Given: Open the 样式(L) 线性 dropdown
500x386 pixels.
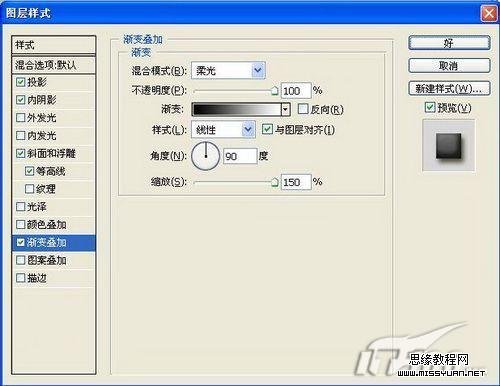Looking at the screenshot, I should tap(223, 129).
